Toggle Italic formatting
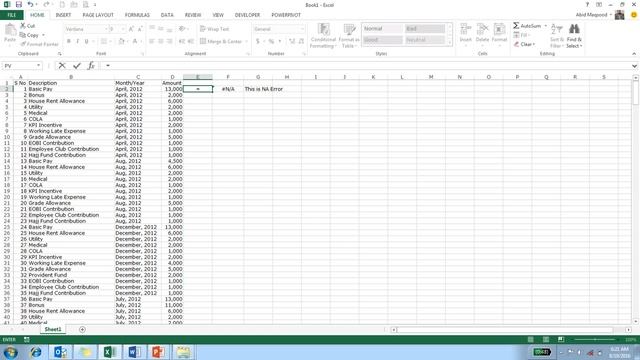The height and width of the screenshot is (360, 640). (x=78, y=41)
